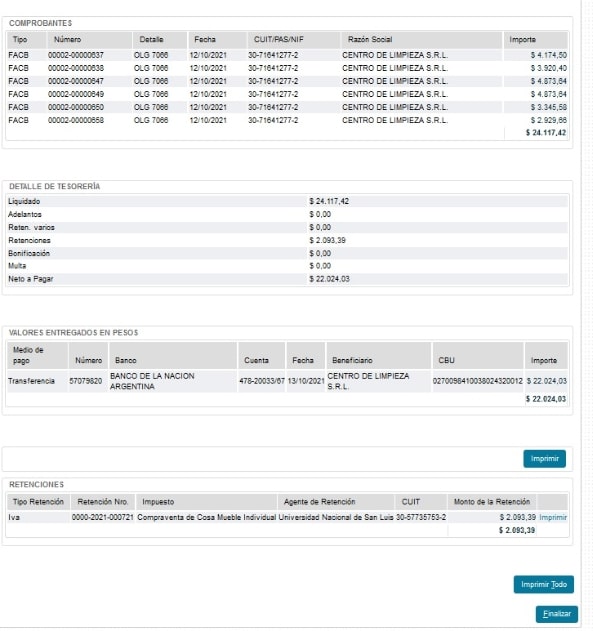Open Imprimir link in Iva retention row
The height and width of the screenshot is (631, 593).
[x=553, y=518]
